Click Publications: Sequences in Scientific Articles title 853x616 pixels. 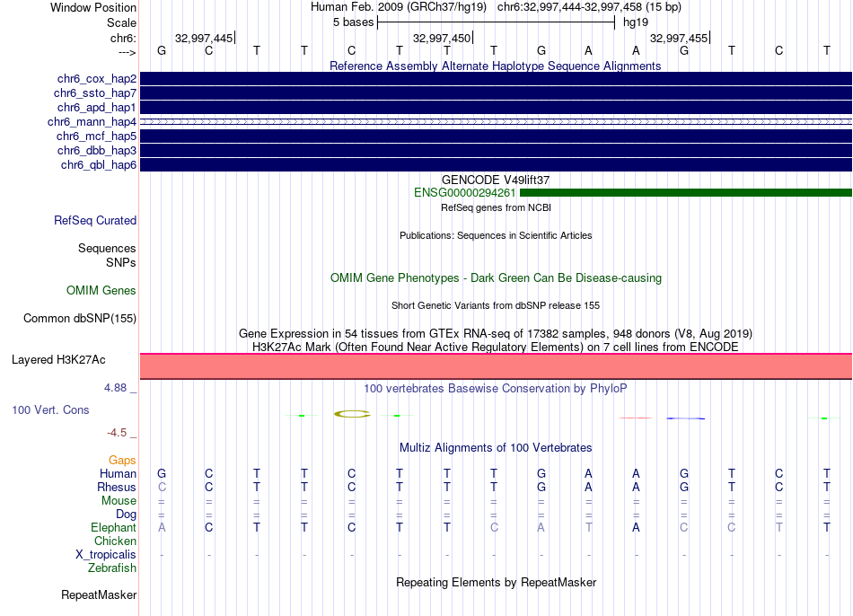[x=496, y=235]
